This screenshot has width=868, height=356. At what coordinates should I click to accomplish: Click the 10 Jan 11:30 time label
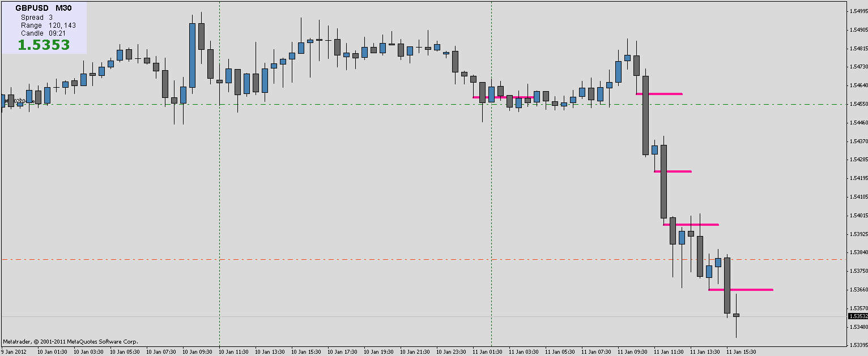click(233, 352)
